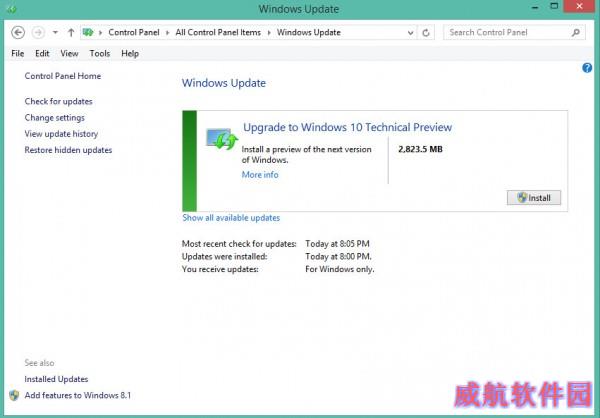Go up one level with the Up arrow
Screen dimensions: 600x418
(x=71, y=33)
